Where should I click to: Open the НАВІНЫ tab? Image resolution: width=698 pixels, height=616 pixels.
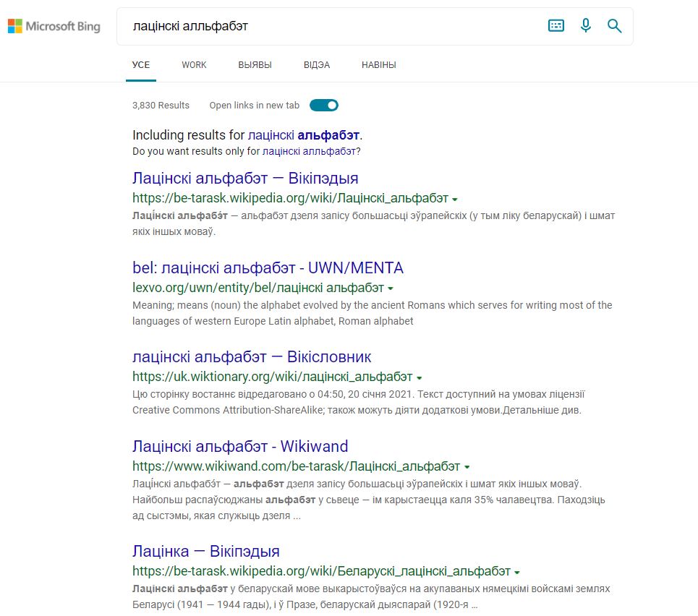pyautogui.click(x=378, y=64)
